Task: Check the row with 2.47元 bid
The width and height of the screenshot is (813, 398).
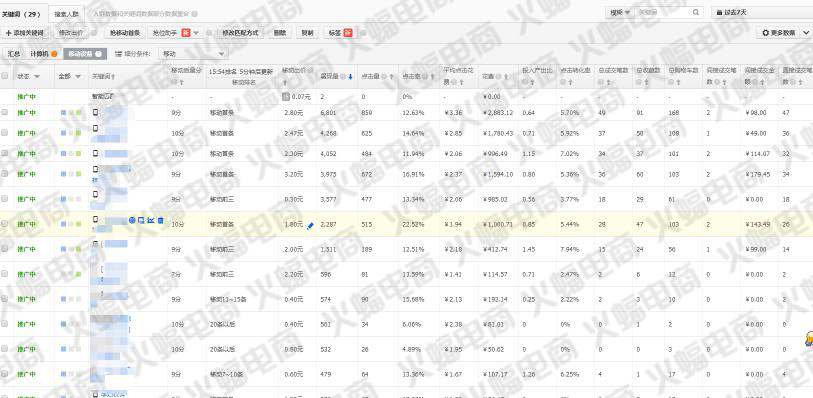Action: [5, 133]
